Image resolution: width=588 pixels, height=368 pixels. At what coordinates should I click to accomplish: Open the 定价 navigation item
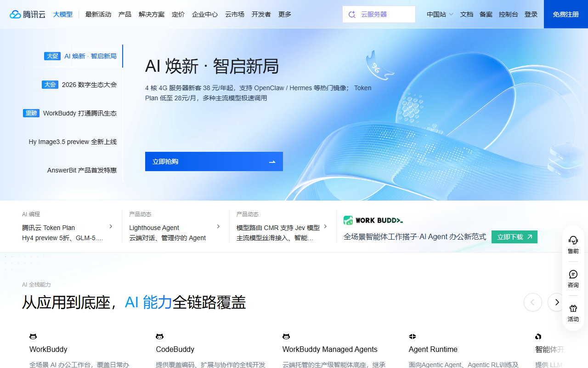coord(178,14)
